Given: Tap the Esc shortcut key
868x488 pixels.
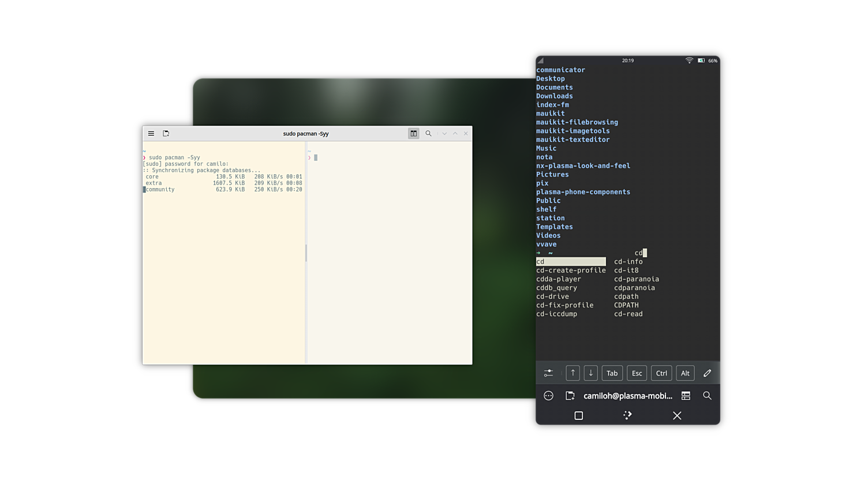Looking at the screenshot, I should (637, 373).
